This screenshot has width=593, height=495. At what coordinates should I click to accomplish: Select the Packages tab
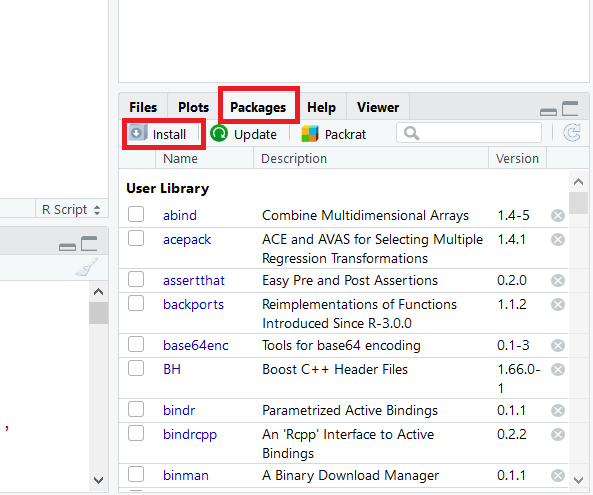[258, 107]
